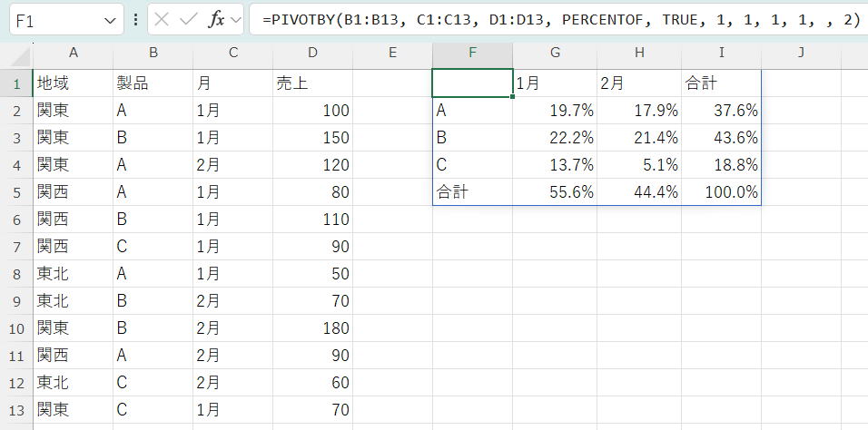Select column C header
The width and height of the screenshot is (868, 430).
pyautogui.click(x=233, y=54)
